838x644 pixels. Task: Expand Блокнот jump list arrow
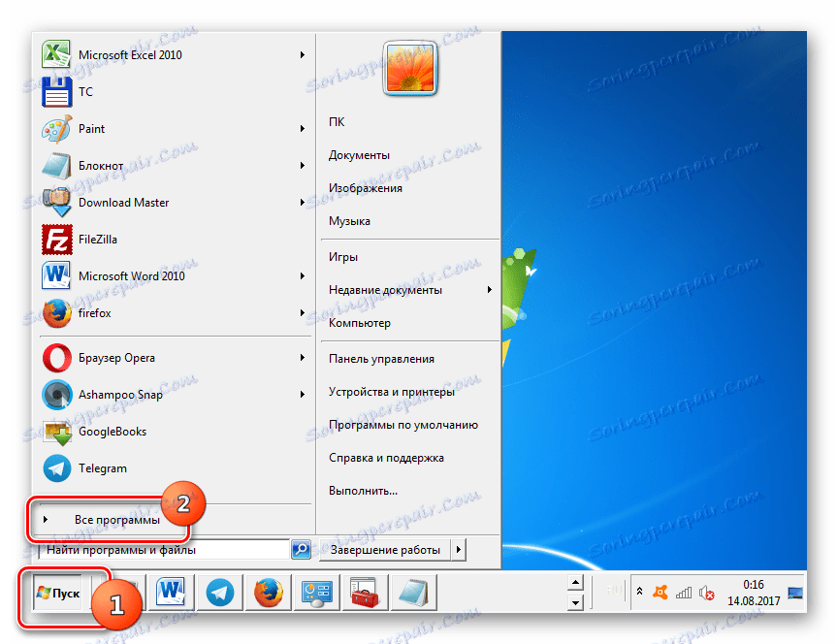point(303,165)
